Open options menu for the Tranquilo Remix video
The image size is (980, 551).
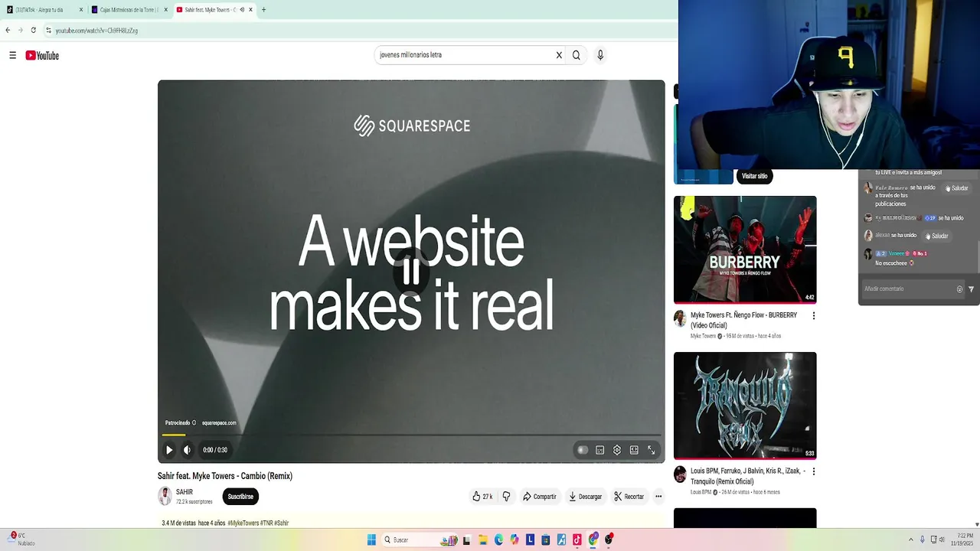pyautogui.click(x=813, y=471)
